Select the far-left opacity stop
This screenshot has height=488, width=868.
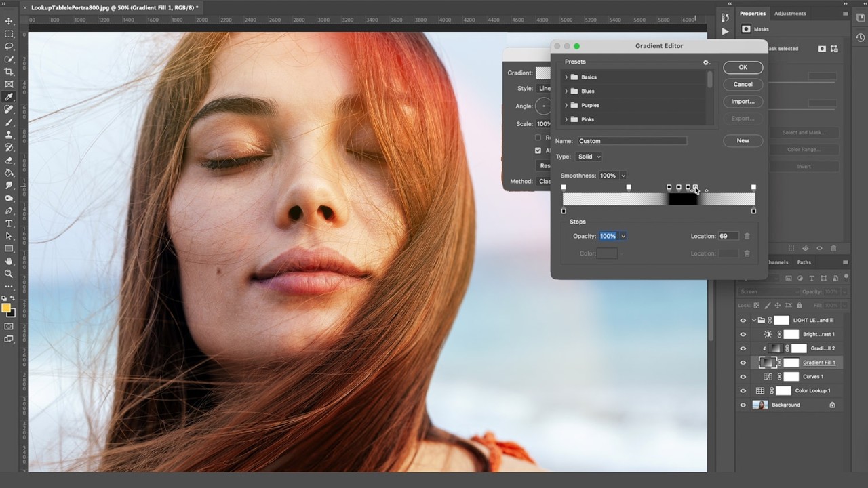tap(564, 187)
